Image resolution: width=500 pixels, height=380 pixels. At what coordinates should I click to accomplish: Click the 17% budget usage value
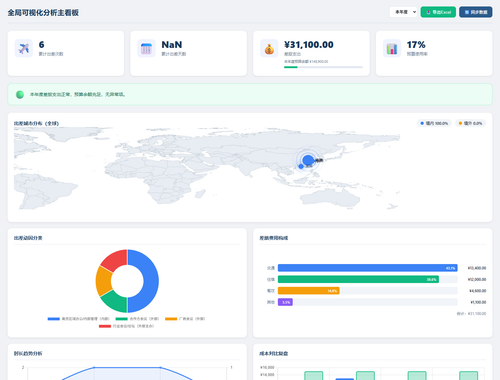(x=416, y=45)
